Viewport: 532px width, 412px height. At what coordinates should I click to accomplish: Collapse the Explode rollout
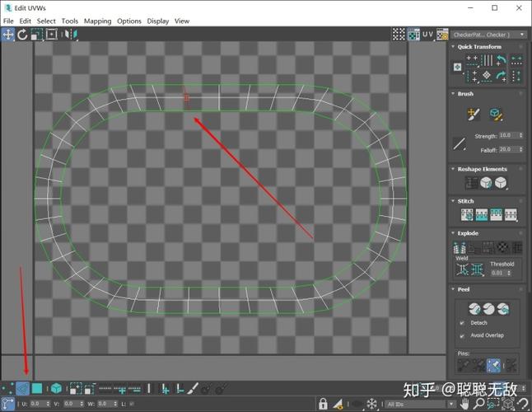(453, 233)
